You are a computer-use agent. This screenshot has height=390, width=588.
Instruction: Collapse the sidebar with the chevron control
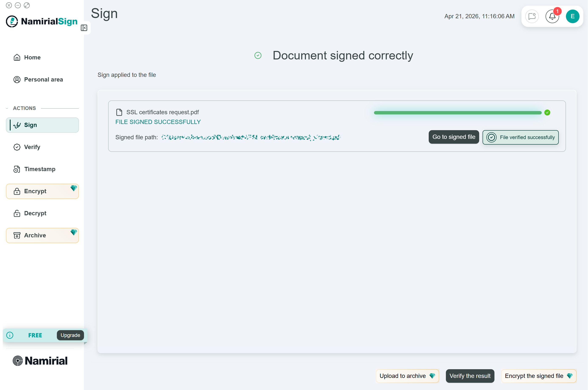84,28
